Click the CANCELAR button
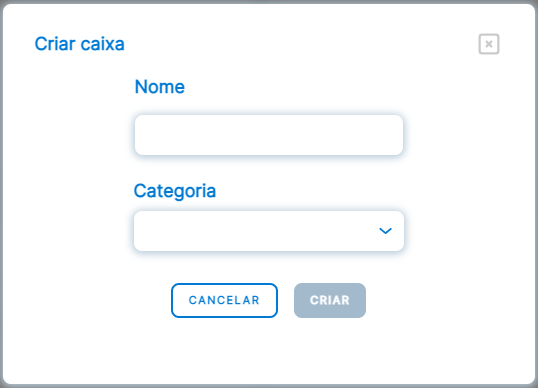 (x=224, y=300)
